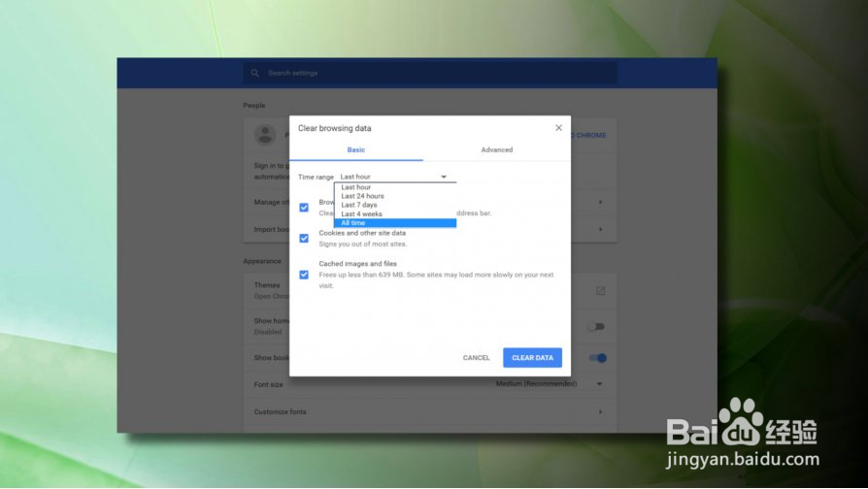Click the Cached images and files label
Viewport: 868px width, 489px height.
click(357, 264)
